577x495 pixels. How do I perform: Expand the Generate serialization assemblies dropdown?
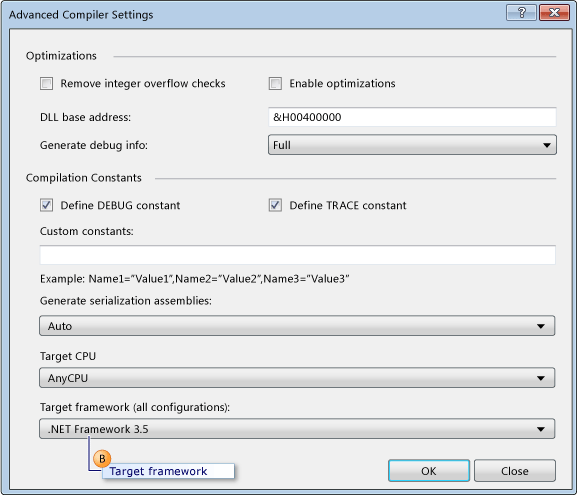[297, 326]
